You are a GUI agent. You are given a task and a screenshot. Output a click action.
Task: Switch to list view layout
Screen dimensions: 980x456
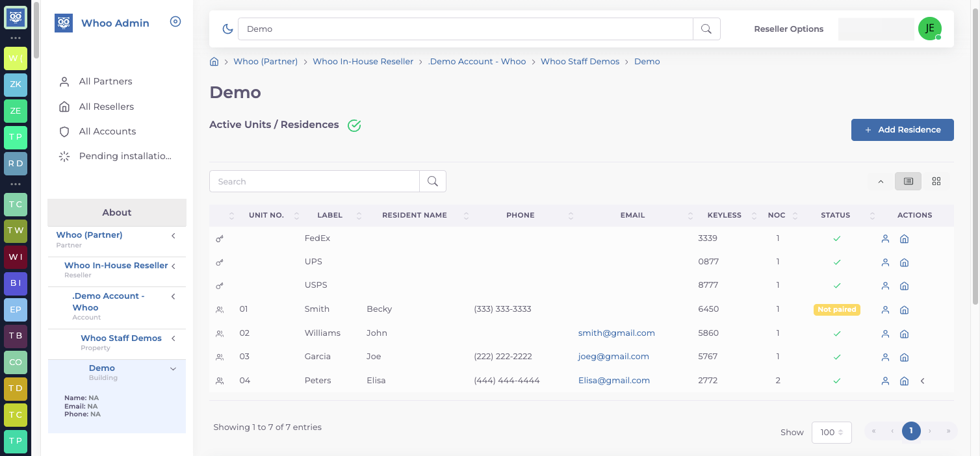point(909,181)
